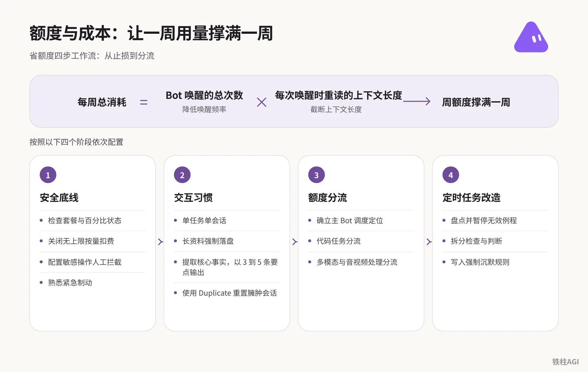Click the caption 降低唤醒频率
Screen dimensions: 588x372
coord(204,109)
